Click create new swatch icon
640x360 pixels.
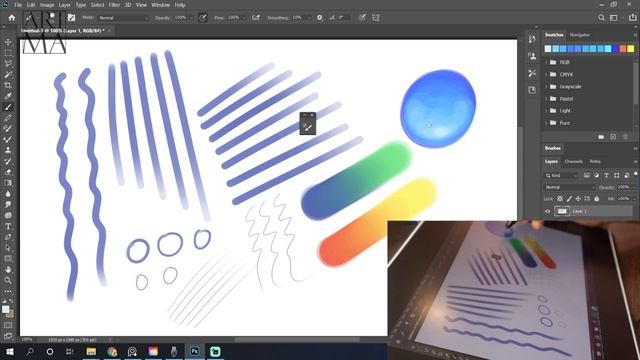pyautogui.click(x=613, y=137)
